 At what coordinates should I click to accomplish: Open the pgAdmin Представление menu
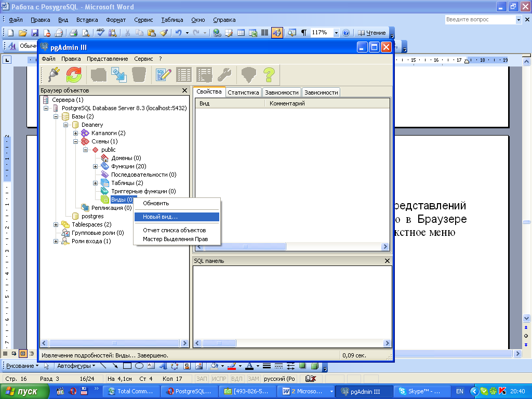(107, 59)
